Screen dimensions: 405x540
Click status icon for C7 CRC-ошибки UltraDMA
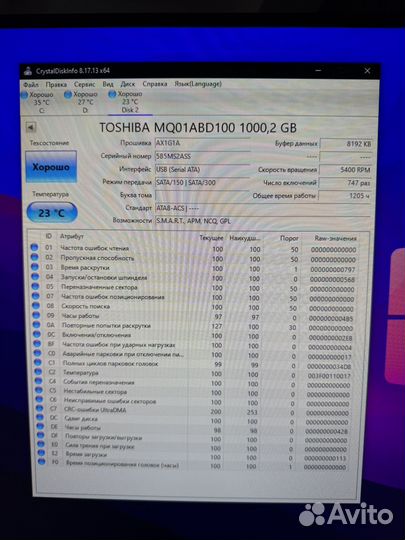click(40, 408)
